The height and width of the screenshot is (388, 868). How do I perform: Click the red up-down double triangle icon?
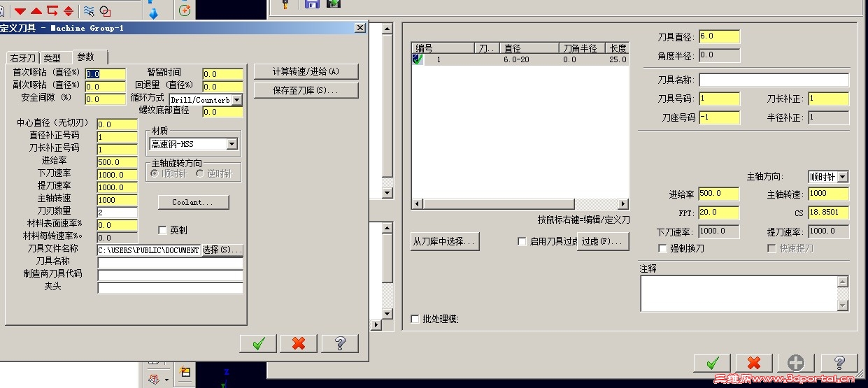68,10
